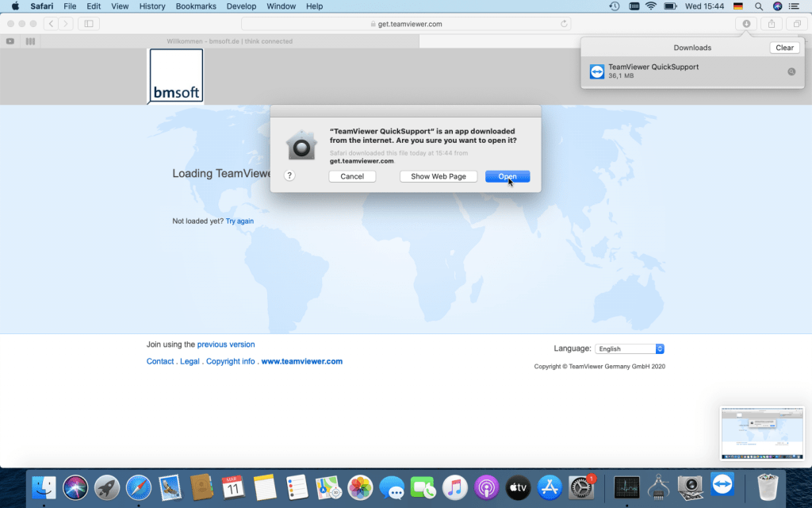Image resolution: width=812 pixels, height=508 pixels.
Task: Open Messages from the Dock
Action: point(392,488)
